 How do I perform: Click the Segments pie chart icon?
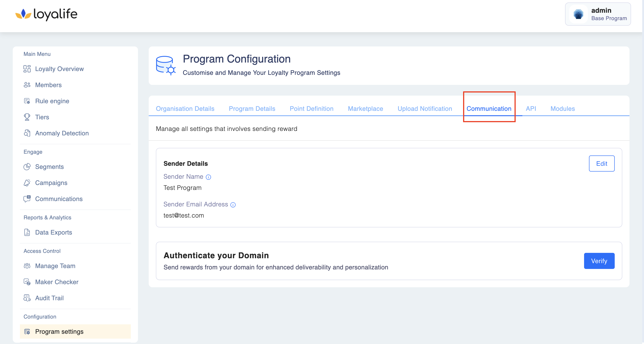pyautogui.click(x=27, y=167)
